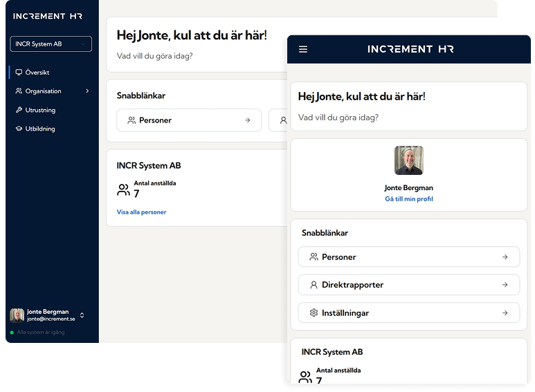Click Jonte Bergman's sidebar avatar
Image resolution: width=535 pixels, height=392 pixels.
[x=17, y=315]
